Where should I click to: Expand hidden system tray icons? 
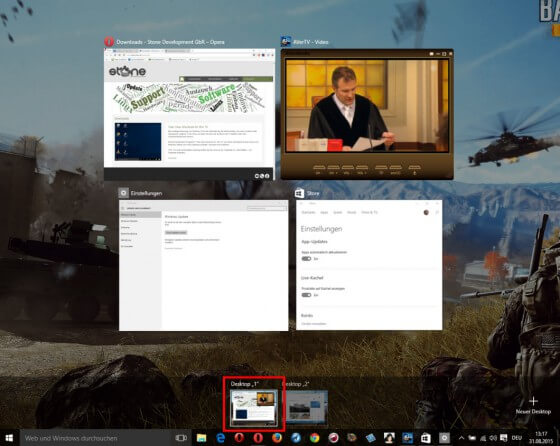click(461, 438)
